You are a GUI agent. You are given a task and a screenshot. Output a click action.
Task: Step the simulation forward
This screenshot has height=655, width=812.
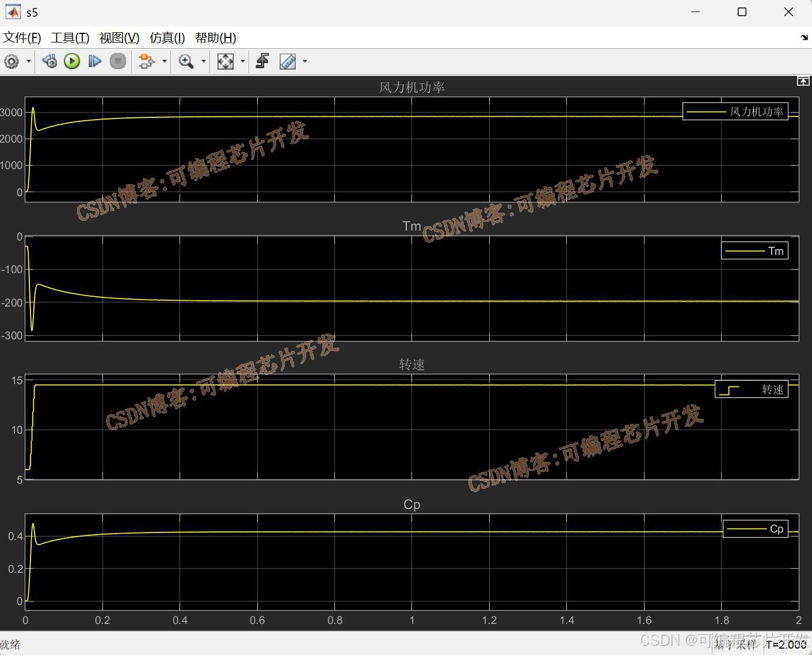95,62
